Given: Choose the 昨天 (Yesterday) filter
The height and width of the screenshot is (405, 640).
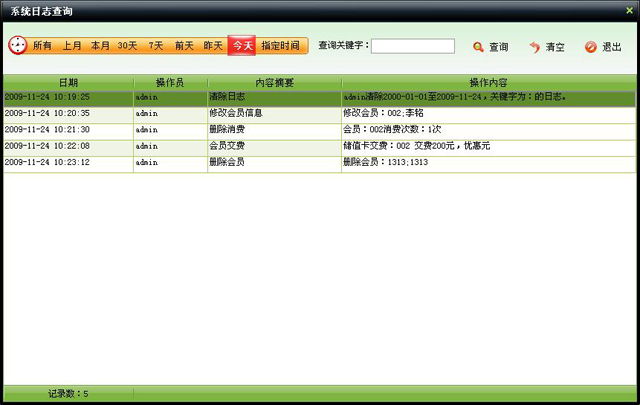Looking at the screenshot, I should point(213,46).
